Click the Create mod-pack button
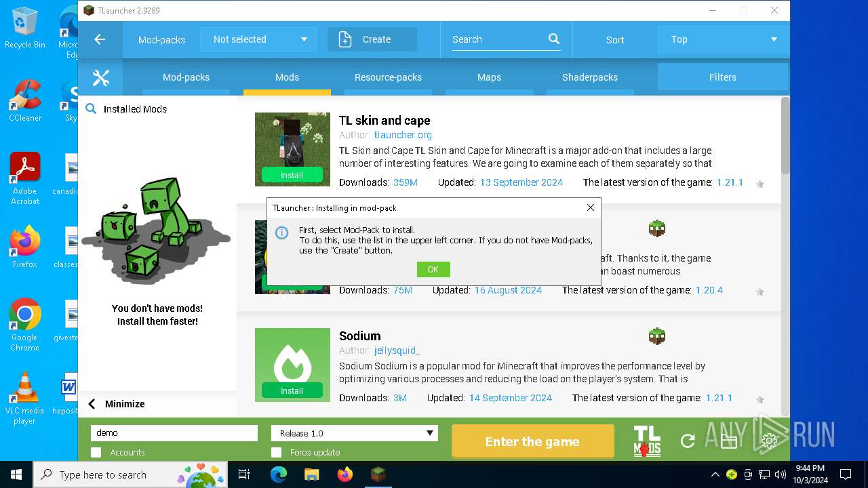This screenshot has width=868, height=488. tap(372, 39)
